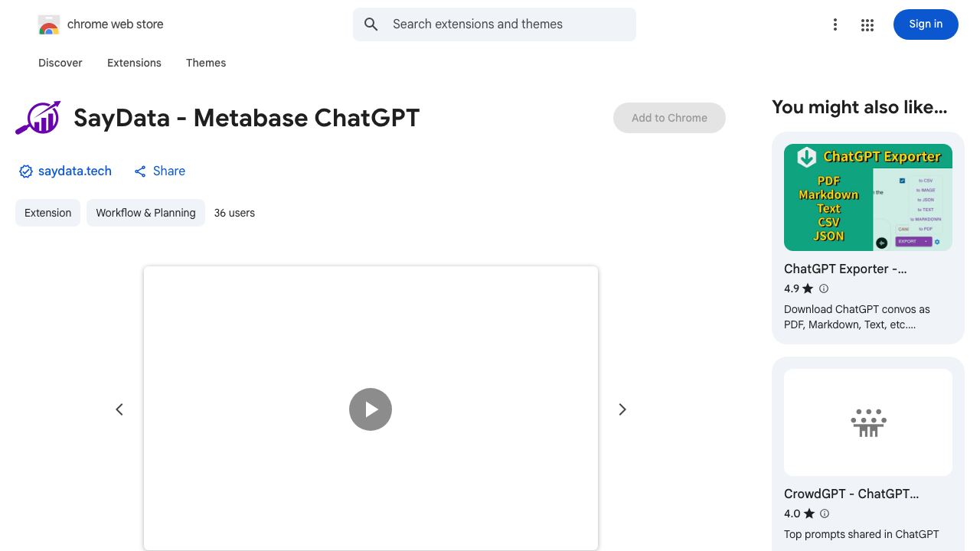980x551 pixels.
Task: Click the 36 users text
Action: 234,213
